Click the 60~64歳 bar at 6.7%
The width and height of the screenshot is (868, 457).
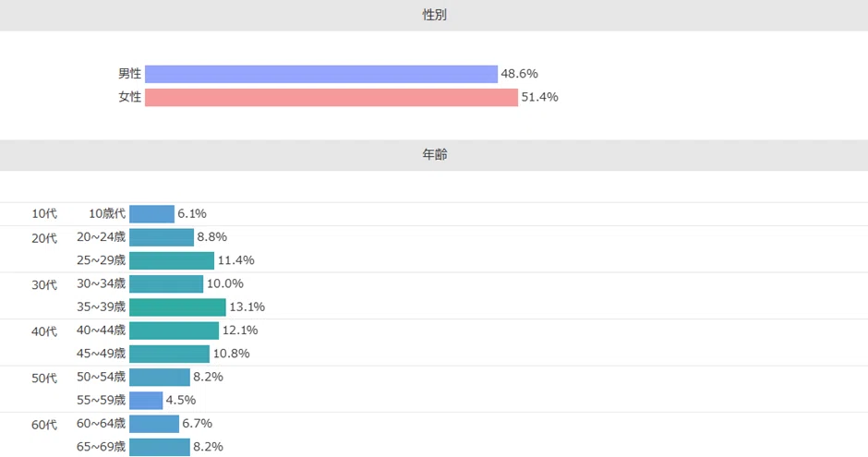pyautogui.click(x=154, y=423)
